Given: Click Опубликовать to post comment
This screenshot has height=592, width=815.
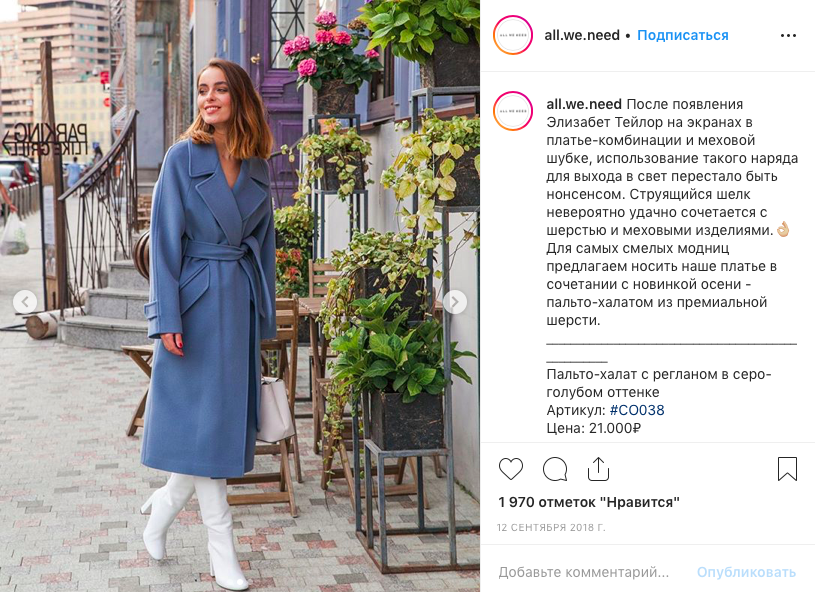Looking at the screenshot, I should [x=746, y=572].
